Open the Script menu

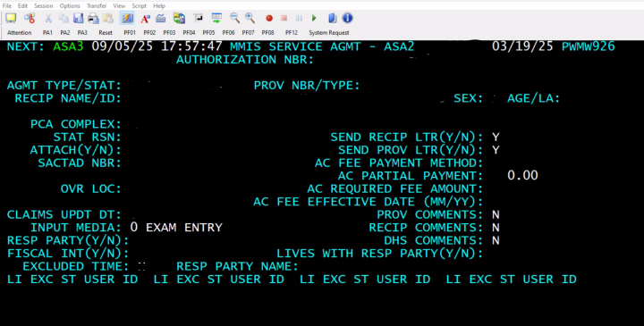click(140, 5)
